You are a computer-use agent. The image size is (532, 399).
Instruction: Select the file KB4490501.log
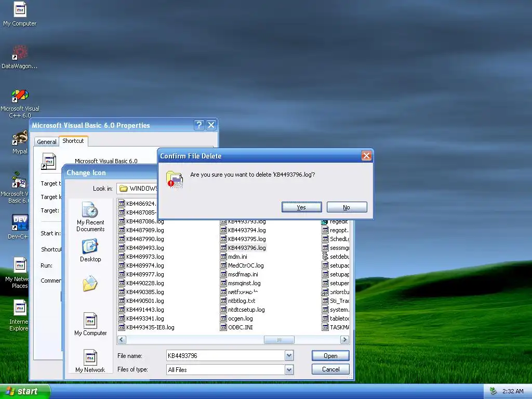(141, 301)
